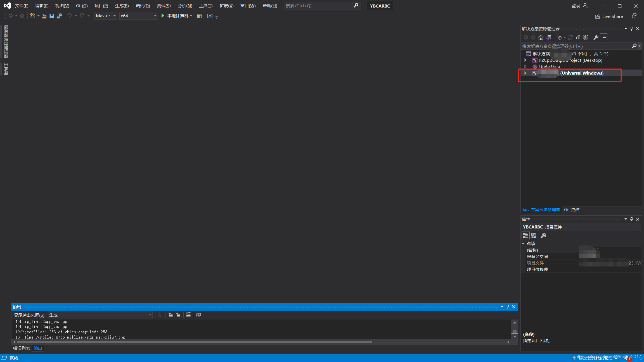Open the 生成(B) build menu
This screenshot has width=644, height=362.
(122, 6)
